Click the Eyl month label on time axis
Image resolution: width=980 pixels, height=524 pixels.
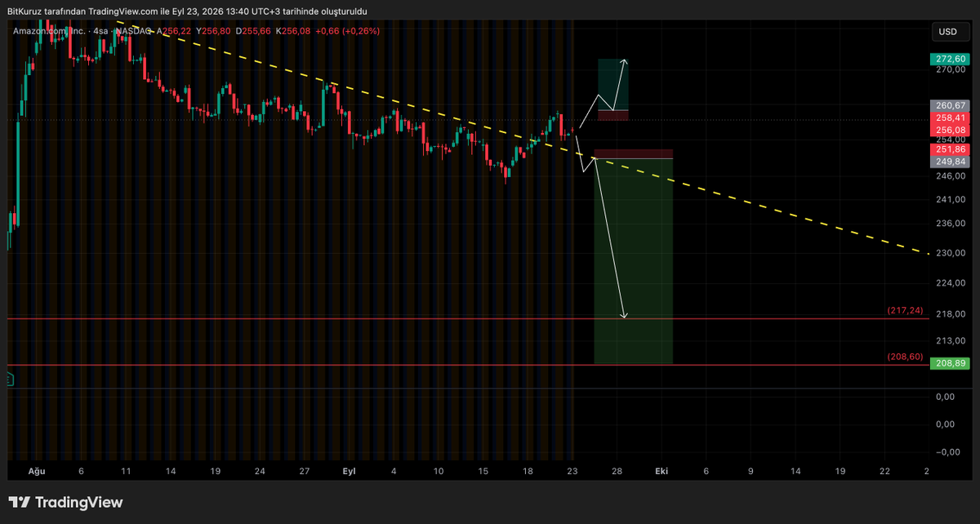click(349, 472)
